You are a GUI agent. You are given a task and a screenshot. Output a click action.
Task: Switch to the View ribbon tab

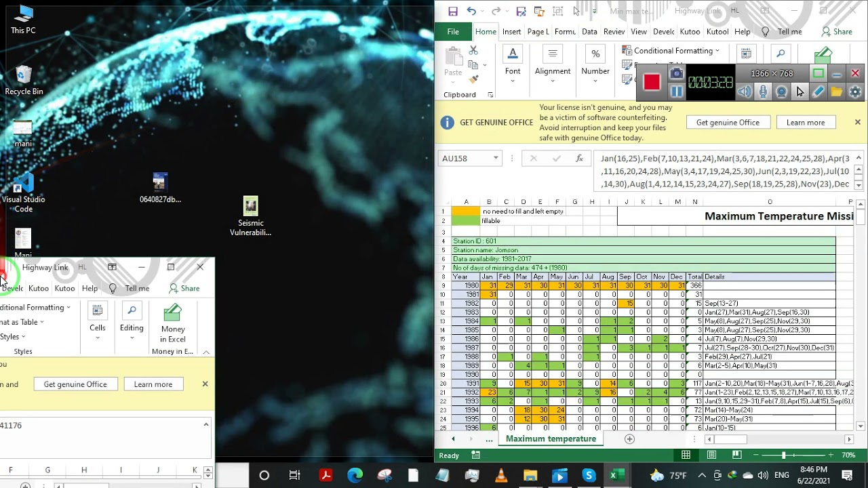pos(639,32)
